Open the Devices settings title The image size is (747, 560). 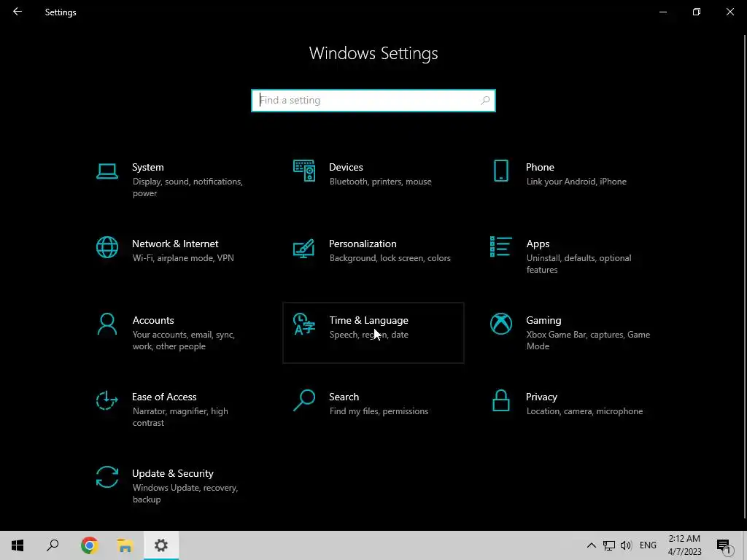(x=346, y=167)
